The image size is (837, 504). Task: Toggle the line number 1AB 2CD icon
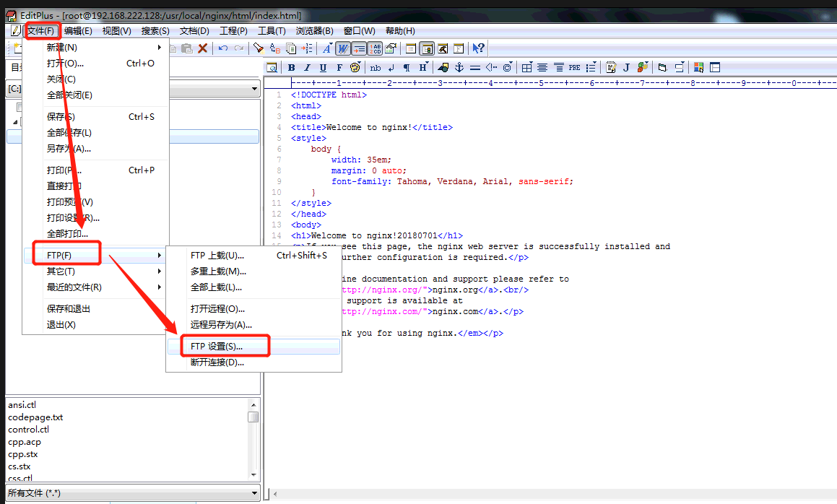376,48
